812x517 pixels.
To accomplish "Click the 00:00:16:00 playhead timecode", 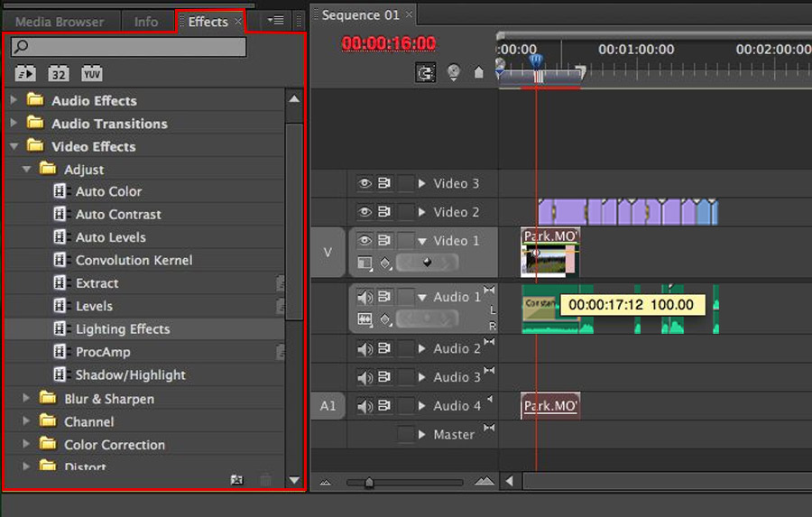I will click(x=389, y=43).
